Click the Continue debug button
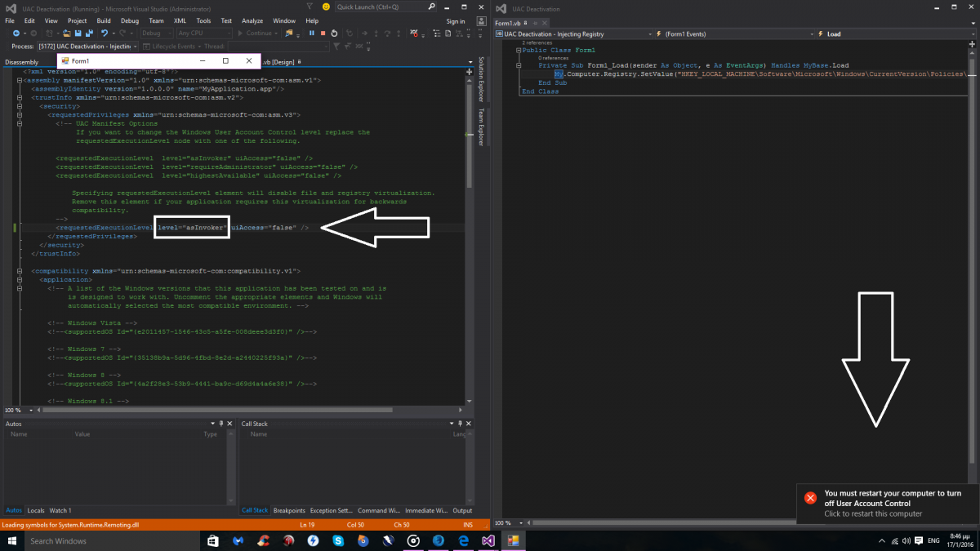Image resolution: width=980 pixels, height=551 pixels. click(258, 33)
